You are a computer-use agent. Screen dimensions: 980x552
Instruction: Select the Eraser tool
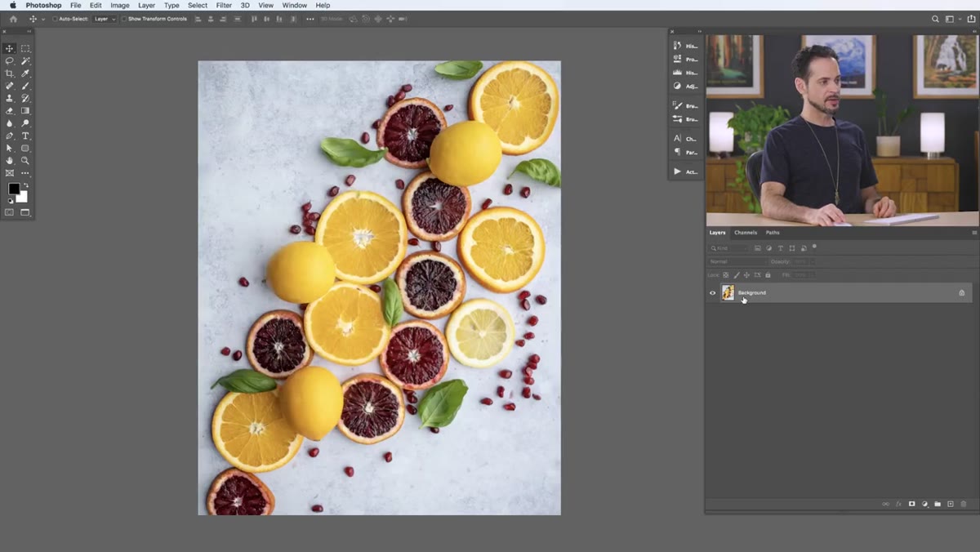pyautogui.click(x=10, y=111)
